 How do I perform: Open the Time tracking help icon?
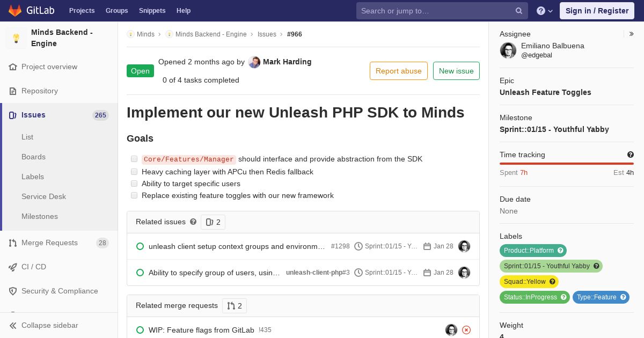pyautogui.click(x=631, y=155)
